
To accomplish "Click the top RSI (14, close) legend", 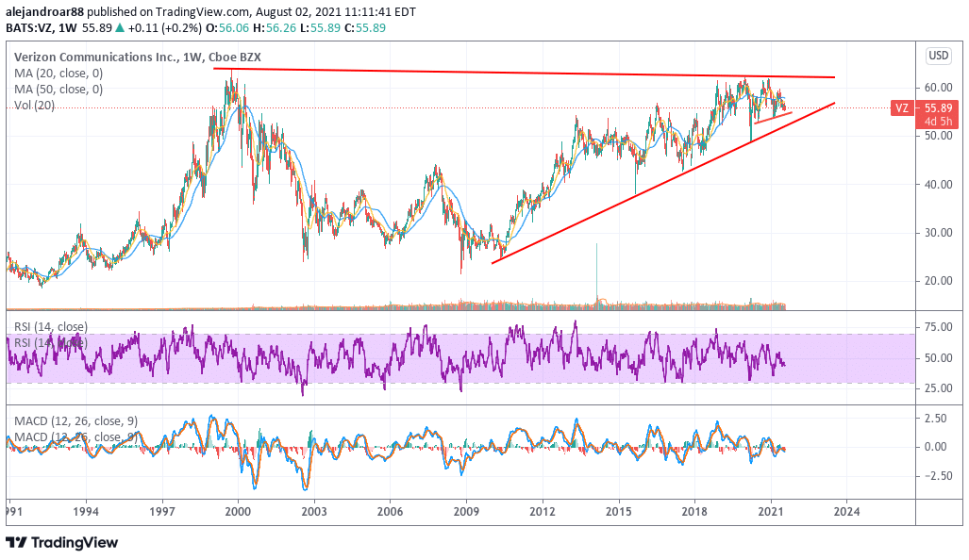I will click(51, 326).
